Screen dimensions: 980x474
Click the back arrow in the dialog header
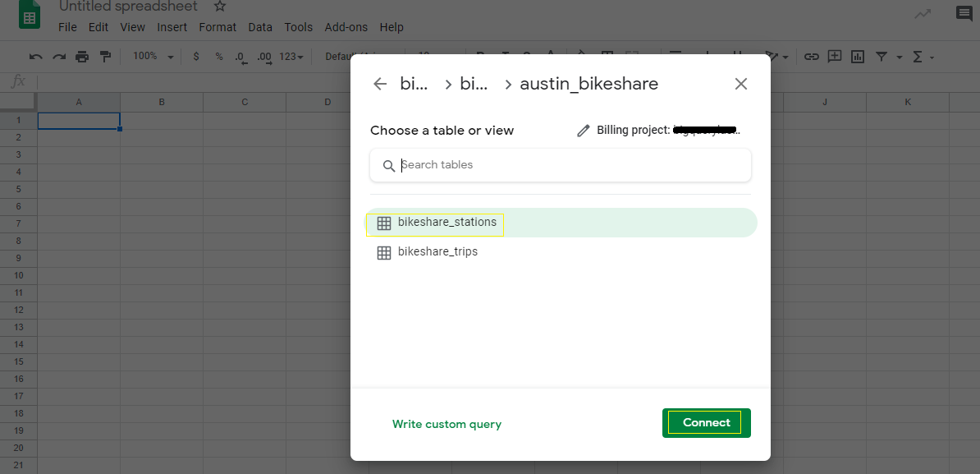coord(380,84)
